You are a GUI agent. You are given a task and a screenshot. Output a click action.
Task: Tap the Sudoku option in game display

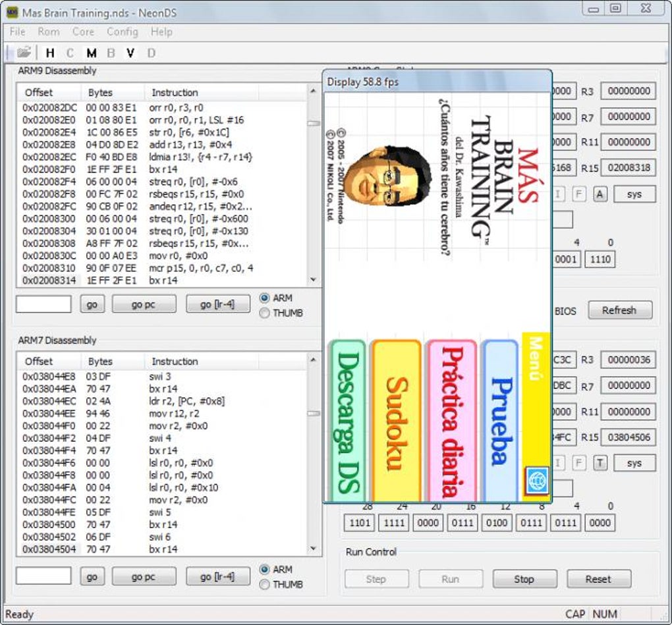point(396,421)
